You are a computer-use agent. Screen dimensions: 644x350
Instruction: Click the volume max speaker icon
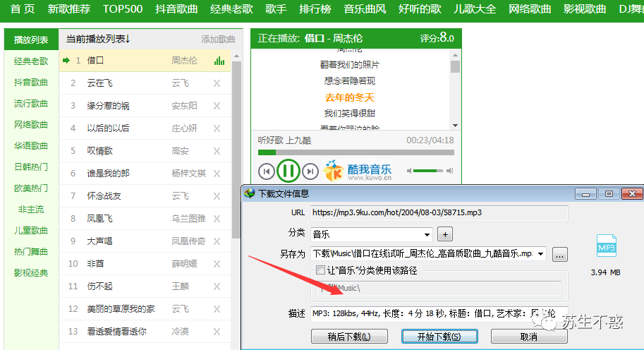coord(450,171)
